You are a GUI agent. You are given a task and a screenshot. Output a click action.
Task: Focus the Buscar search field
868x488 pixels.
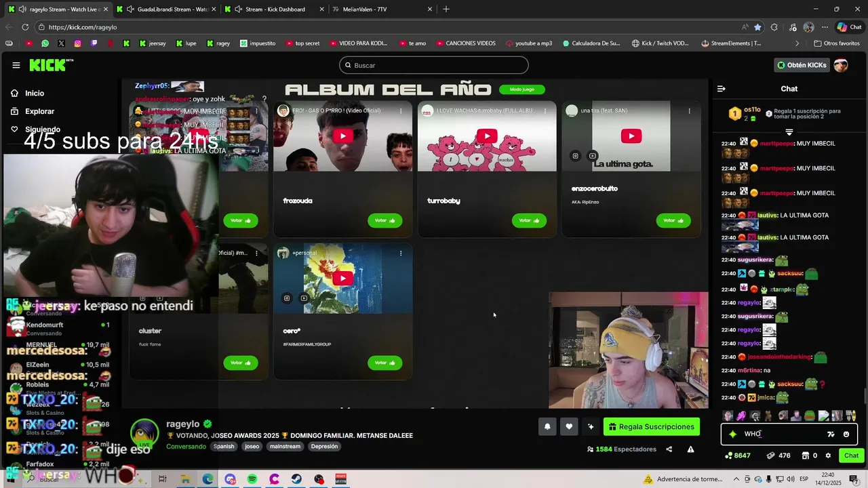click(x=434, y=65)
